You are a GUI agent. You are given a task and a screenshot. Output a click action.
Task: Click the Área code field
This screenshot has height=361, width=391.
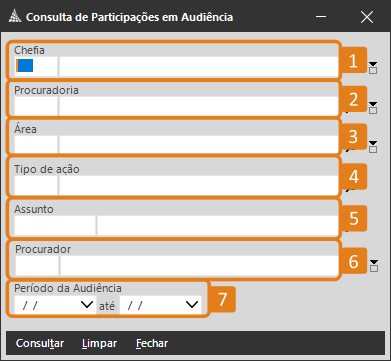[36, 144]
